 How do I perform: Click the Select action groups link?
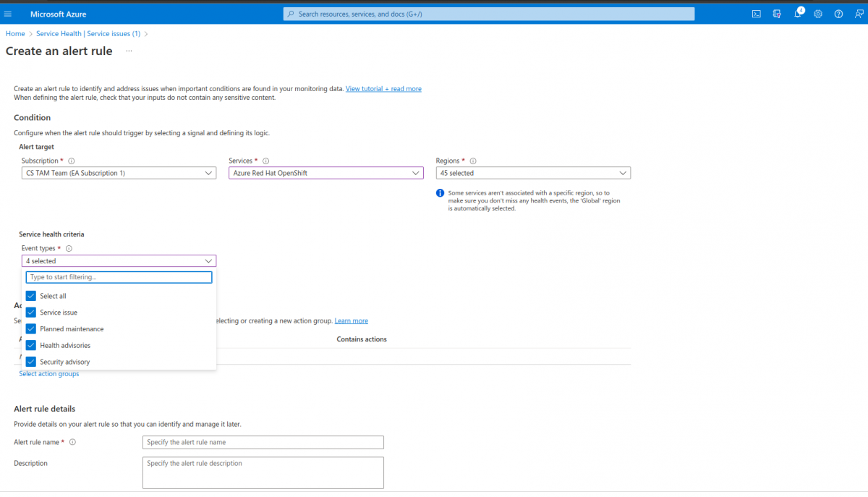pyautogui.click(x=48, y=373)
